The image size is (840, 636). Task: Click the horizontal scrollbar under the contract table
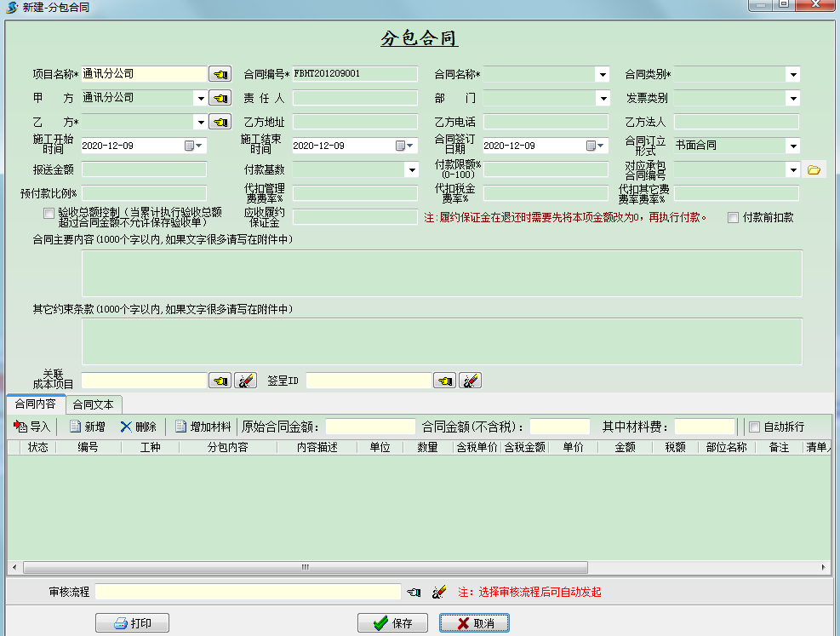click(417, 567)
